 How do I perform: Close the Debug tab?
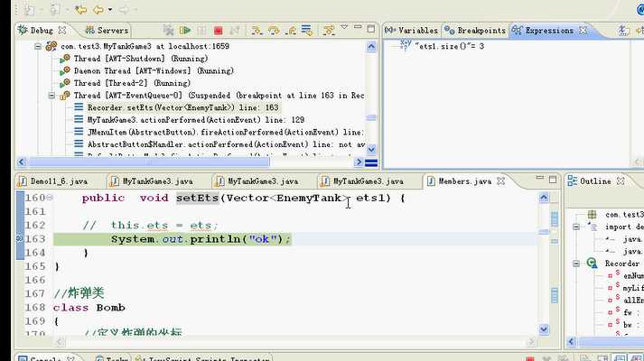(x=62, y=31)
